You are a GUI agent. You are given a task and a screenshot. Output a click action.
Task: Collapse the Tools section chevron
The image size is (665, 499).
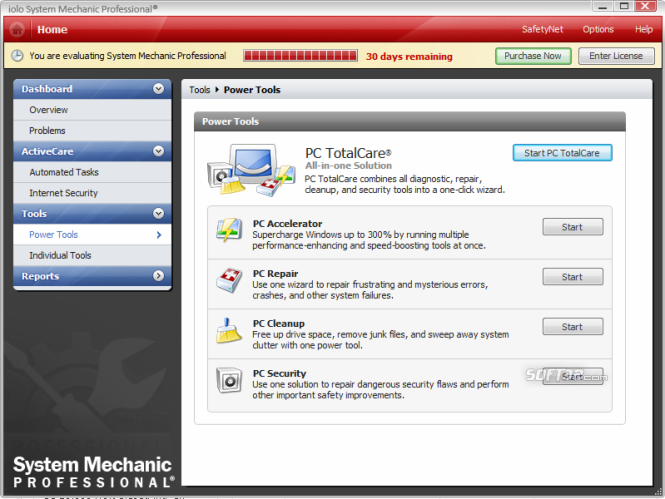tap(158, 213)
